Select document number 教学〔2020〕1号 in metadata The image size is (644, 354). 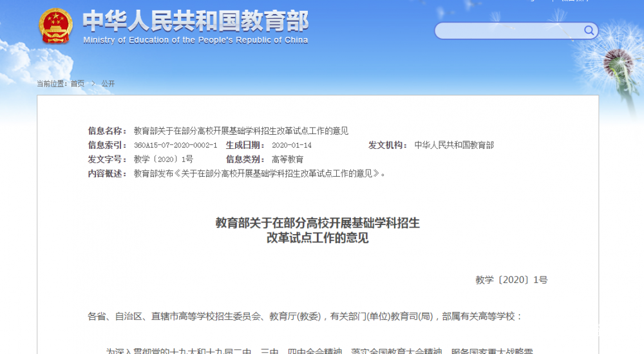coord(164,159)
